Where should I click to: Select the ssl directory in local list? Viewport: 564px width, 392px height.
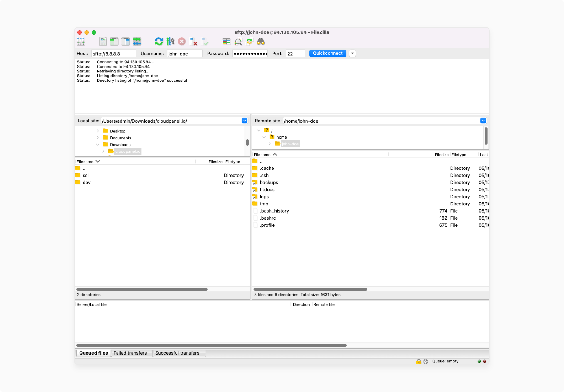point(163,175)
